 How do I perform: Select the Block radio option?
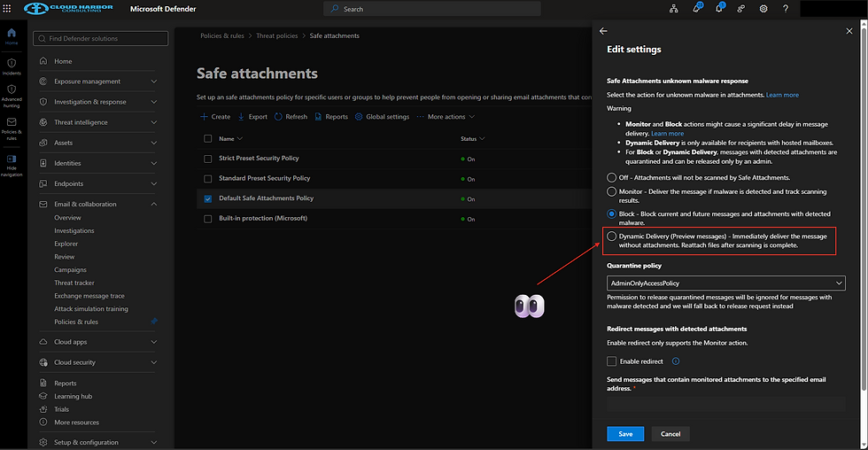click(x=611, y=213)
